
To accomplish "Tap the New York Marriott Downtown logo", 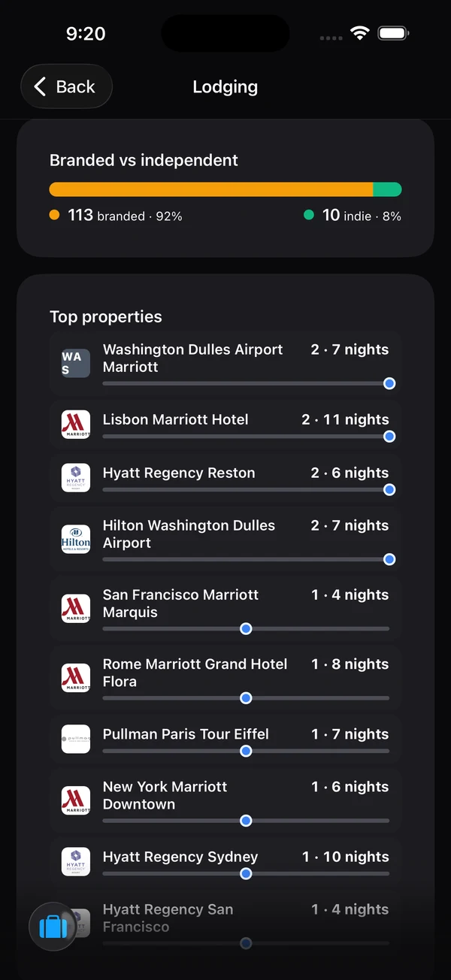I will (x=76, y=800).
